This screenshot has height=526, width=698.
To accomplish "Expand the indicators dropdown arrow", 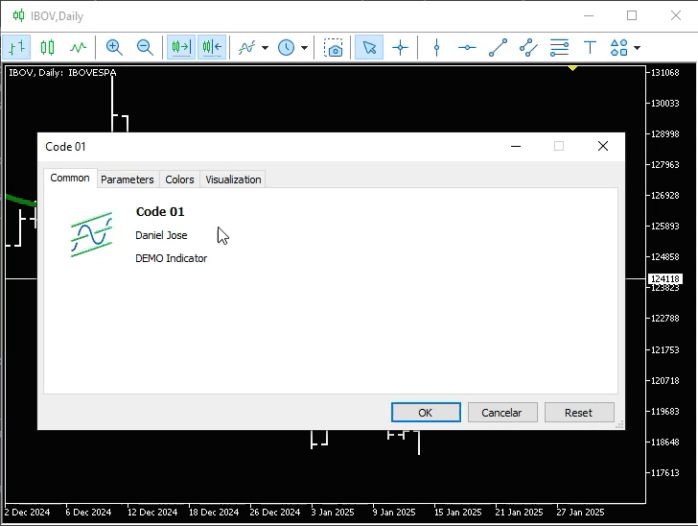I will (265, 48).
